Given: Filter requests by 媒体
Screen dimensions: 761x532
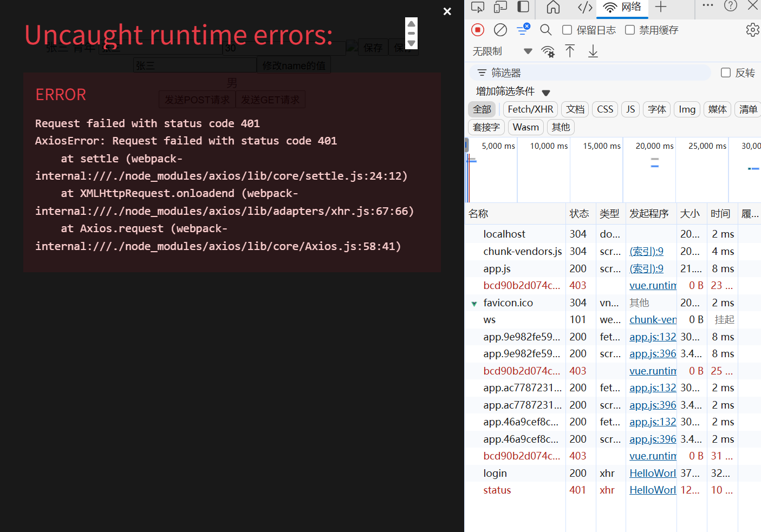Looking at the screenshot, I should pyautogui.click(x=718, y=109).
